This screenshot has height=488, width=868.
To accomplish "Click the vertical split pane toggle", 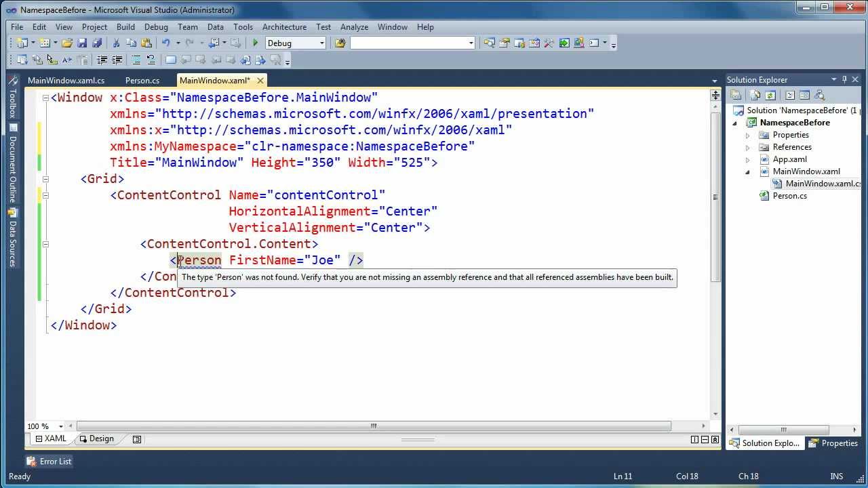I will (x=694, y=439).
